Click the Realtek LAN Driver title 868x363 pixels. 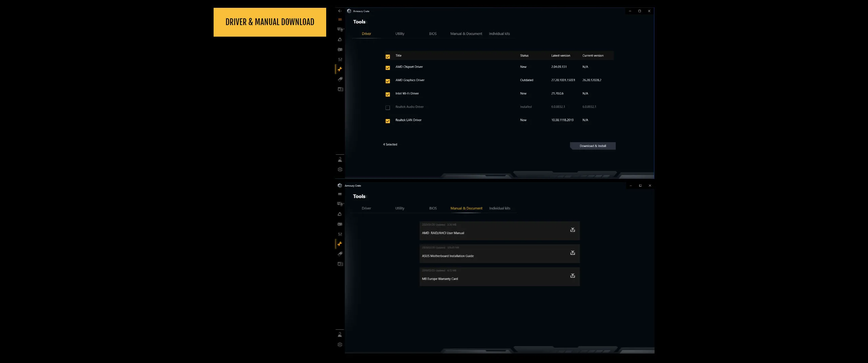408,120
